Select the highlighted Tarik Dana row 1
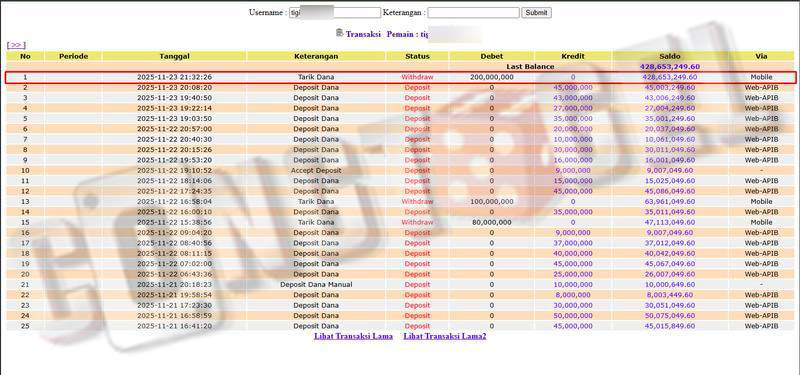 point(401,78)
